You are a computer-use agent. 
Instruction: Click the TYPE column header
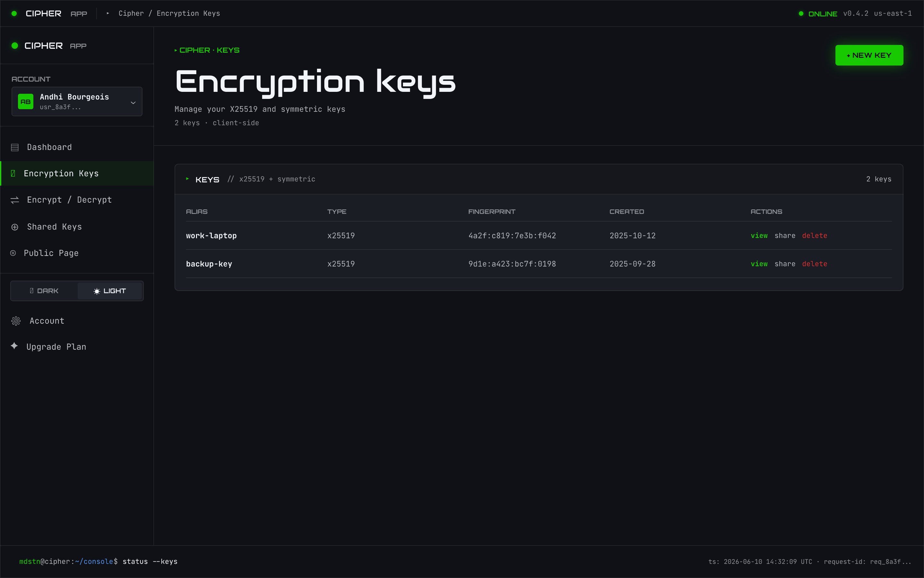pyautogui.click(x=337, y=212)
